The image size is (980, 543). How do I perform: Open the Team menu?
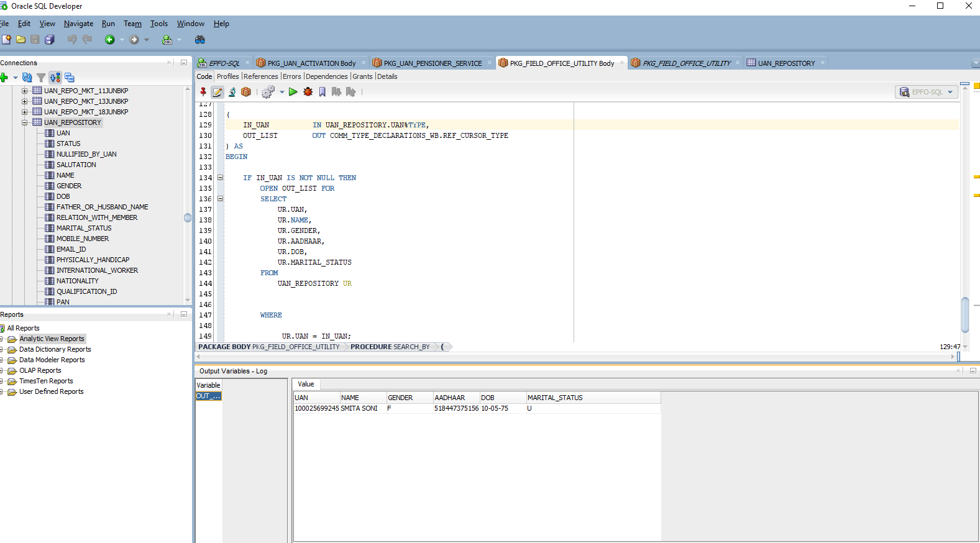pyautogui.click(x=132, y=24)
